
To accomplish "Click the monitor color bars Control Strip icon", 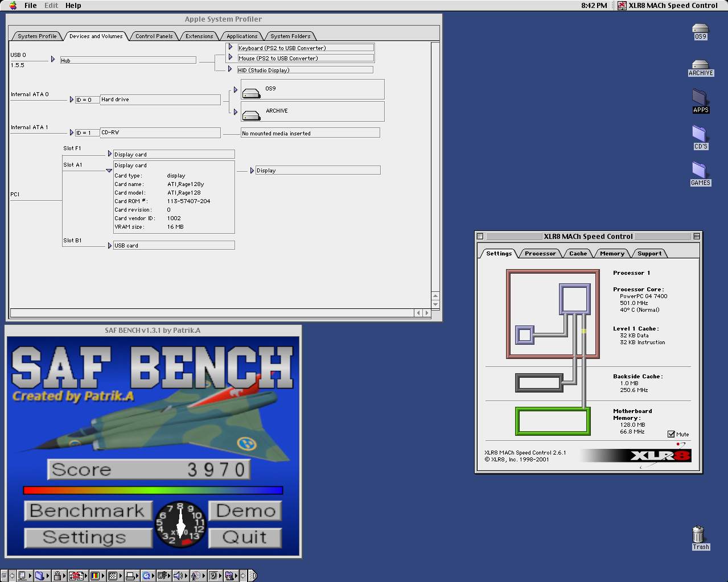I will click(95, 576).
